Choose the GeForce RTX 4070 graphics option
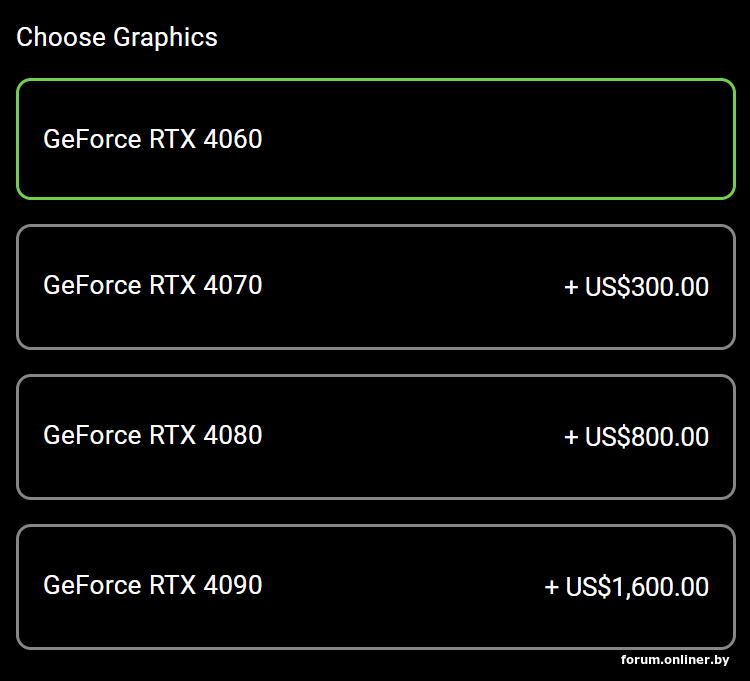Viewport: 750px width, 681px height. (375, 287)
